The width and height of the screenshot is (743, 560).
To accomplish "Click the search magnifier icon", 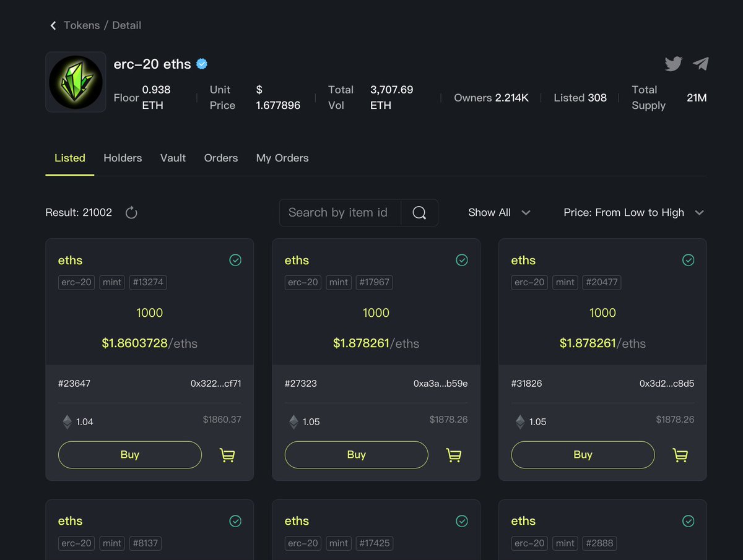I will (419, 213).
